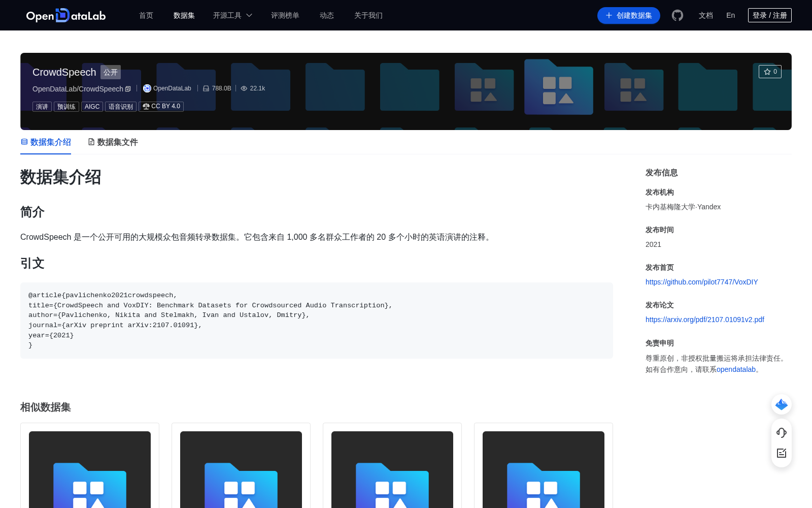Open 数据集 navigation item
Image resolution: width=812 pixels, height=508 pixels.
184,15
